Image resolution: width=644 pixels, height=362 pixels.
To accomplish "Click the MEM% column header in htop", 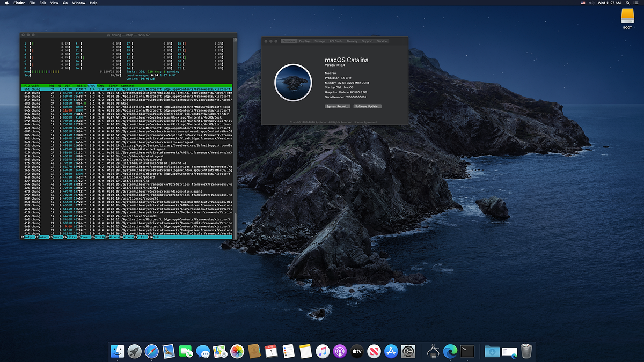I will click(x=100, y=86).
